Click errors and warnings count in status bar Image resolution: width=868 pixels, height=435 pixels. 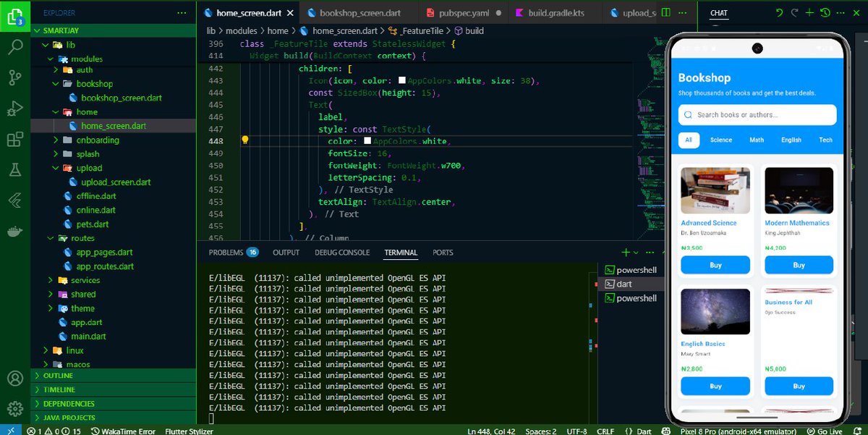point(55,431)
